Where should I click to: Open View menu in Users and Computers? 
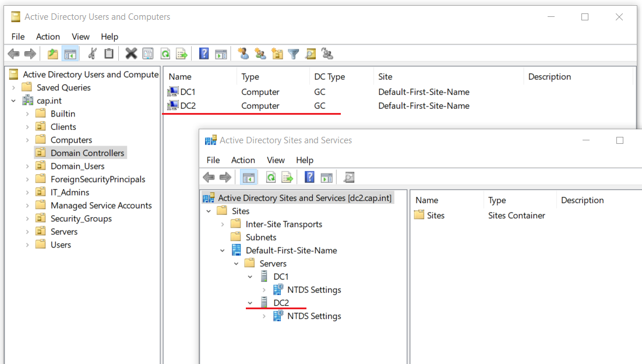(x=80, y=37)
